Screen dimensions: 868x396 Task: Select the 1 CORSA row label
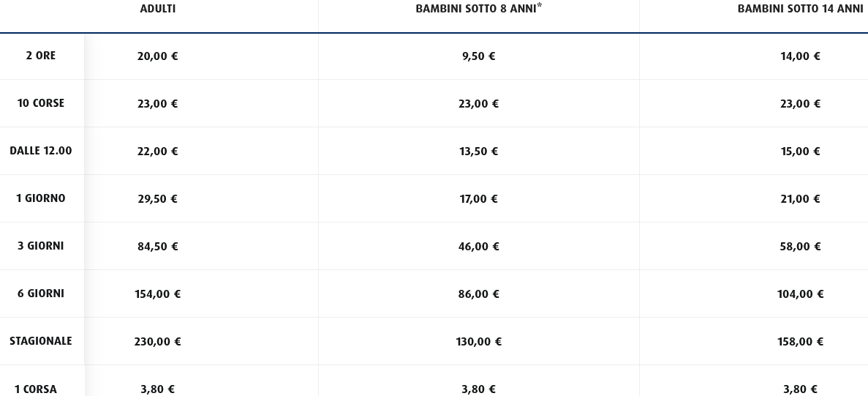click(x=36, y=389)
